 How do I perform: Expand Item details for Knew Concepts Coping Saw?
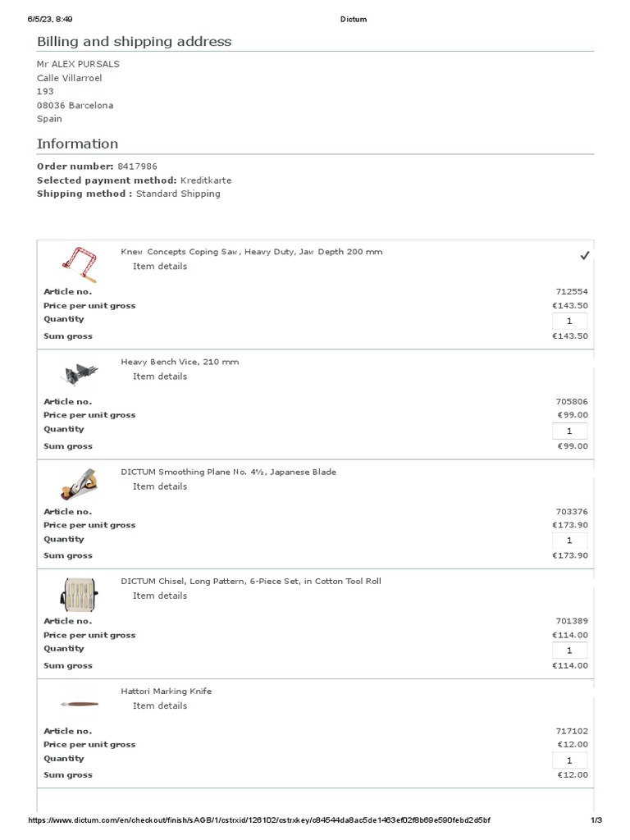point(160,267)
